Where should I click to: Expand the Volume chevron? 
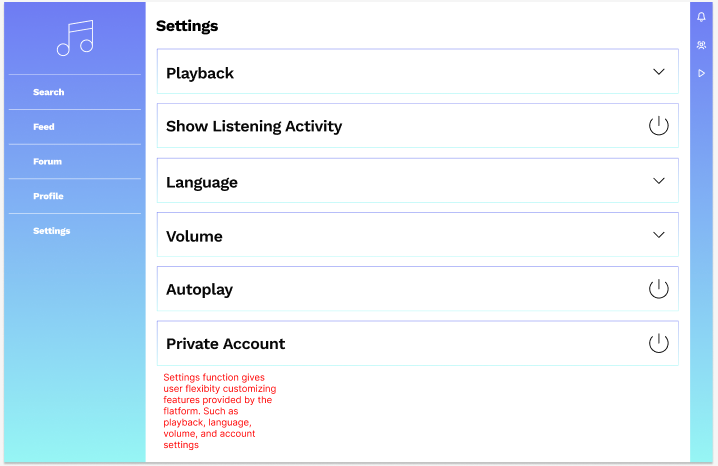[658, 235]
